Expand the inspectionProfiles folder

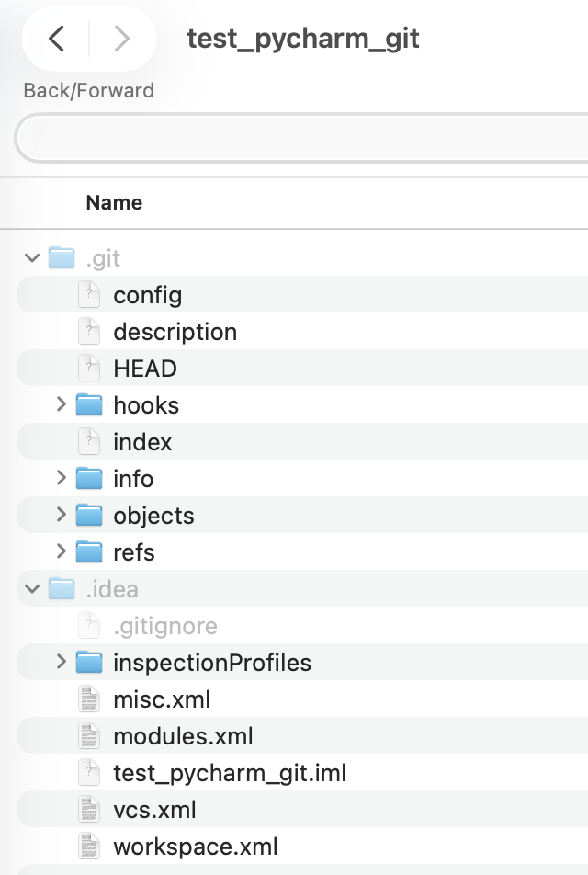click(61, 663)
